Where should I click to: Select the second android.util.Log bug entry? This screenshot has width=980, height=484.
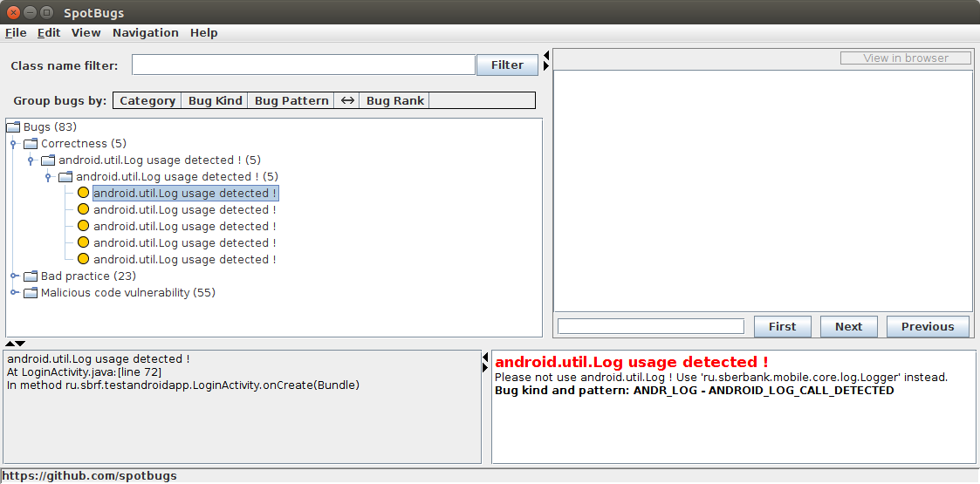click(x=184, y=210)
